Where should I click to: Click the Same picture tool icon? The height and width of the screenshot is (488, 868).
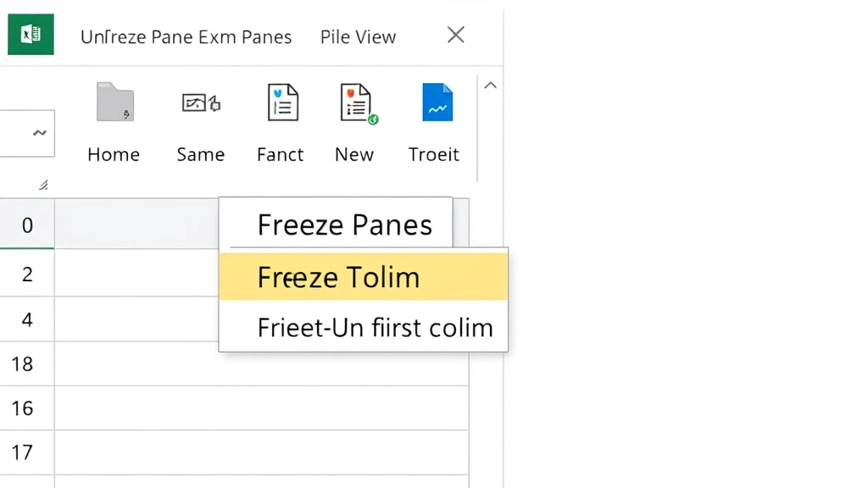[x=200, y=102]
